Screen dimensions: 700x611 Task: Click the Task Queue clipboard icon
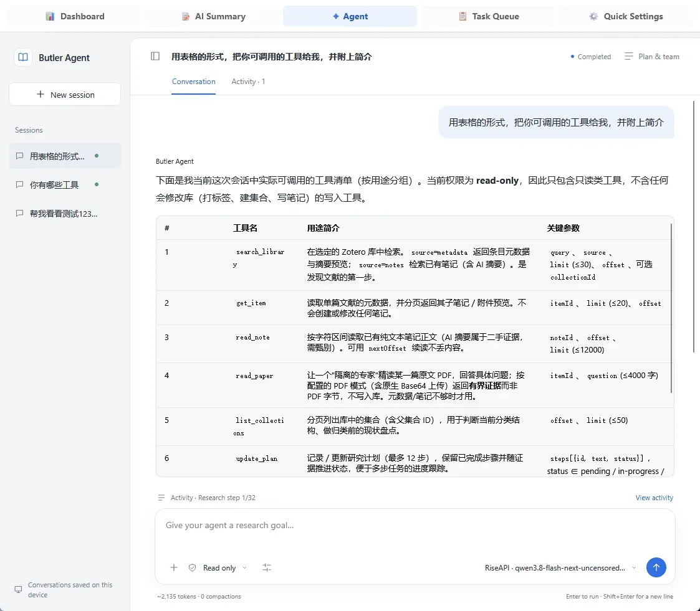click(x=463, y=16)
